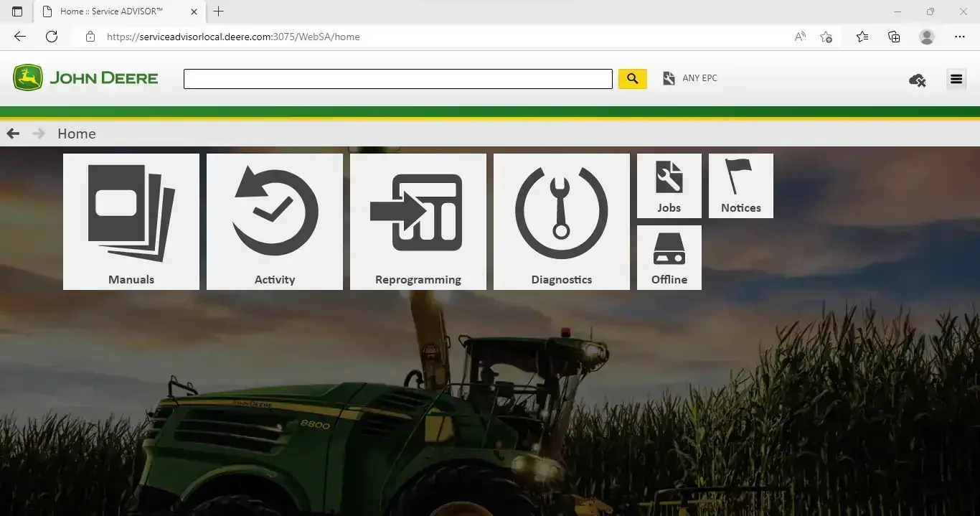Open the Manuals tile
The image size is (980, 516).
(x=131, y=222)
